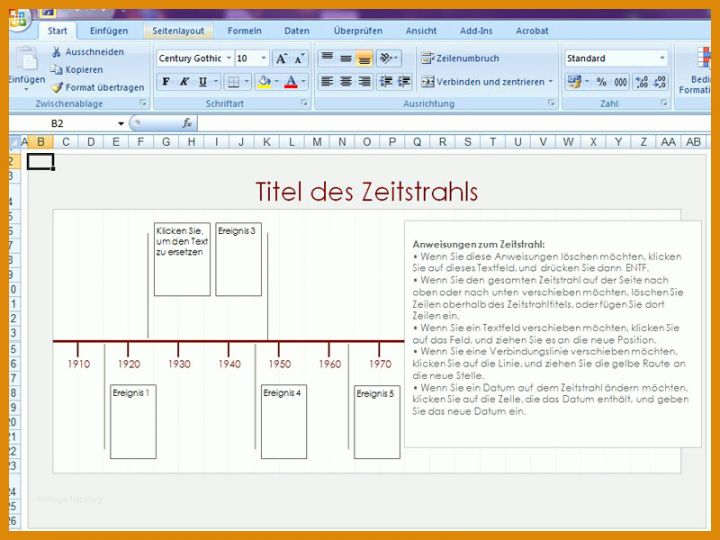Click the Zeilenumbruch wrap text button

click(x=460, y=58)
